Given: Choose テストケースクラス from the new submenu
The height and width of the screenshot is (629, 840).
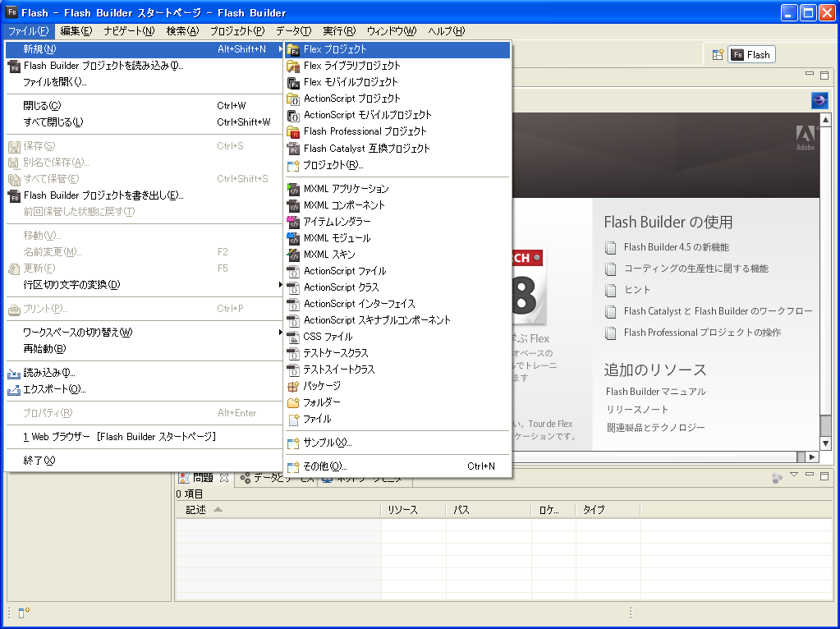Looking at the screenshot, I should tap(397, 354).
